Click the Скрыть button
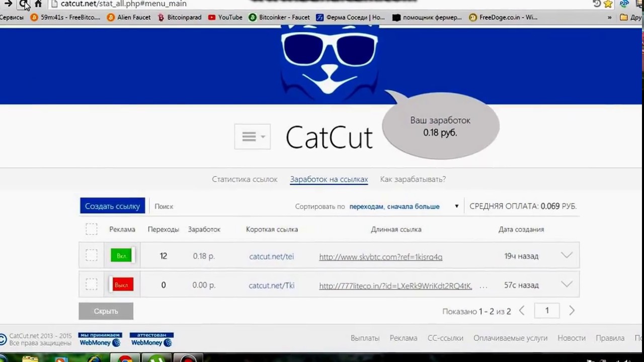 click(x=106, y=311)
